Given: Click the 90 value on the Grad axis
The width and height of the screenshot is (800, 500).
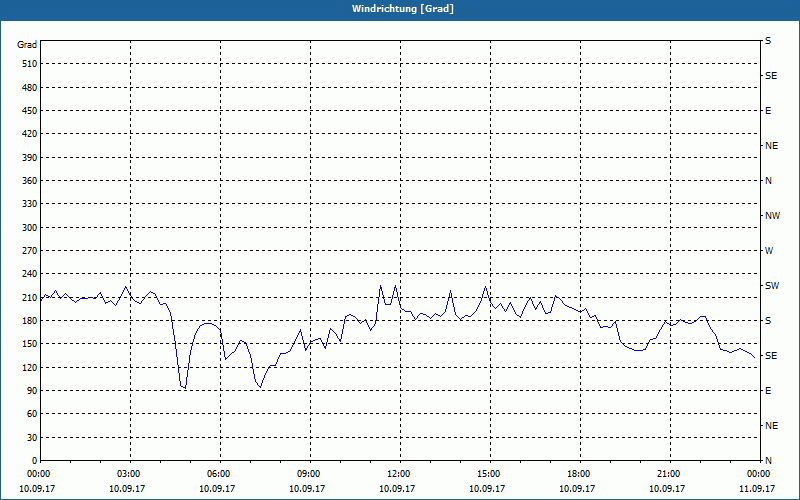Looking at the screenshot, I should pos(32,391).
